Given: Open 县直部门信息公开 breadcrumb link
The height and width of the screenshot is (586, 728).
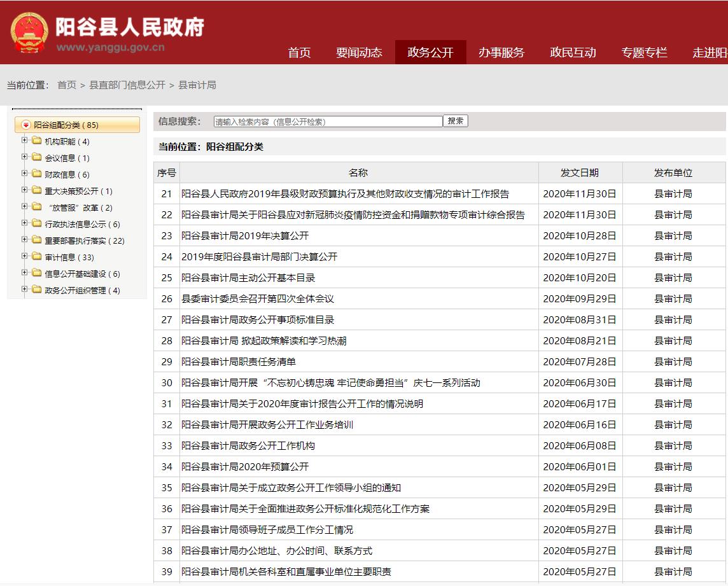Looking at the screenshot, I should 127,85.
